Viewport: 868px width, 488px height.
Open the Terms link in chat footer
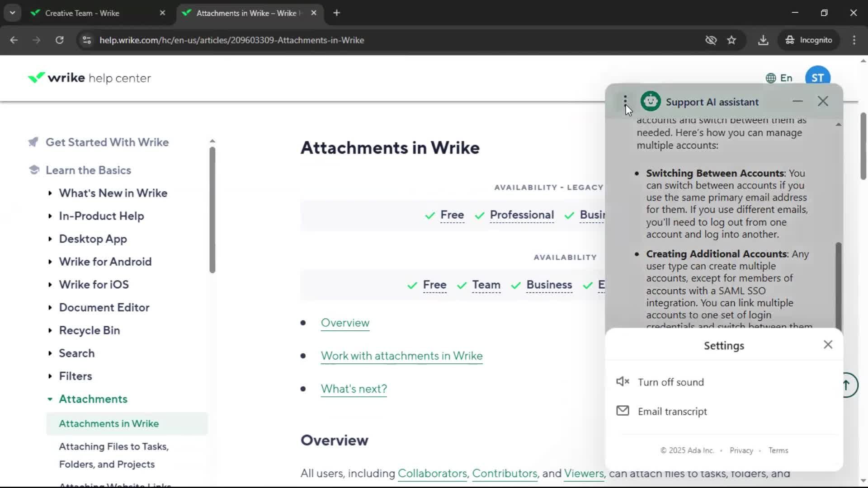[778, 450]
